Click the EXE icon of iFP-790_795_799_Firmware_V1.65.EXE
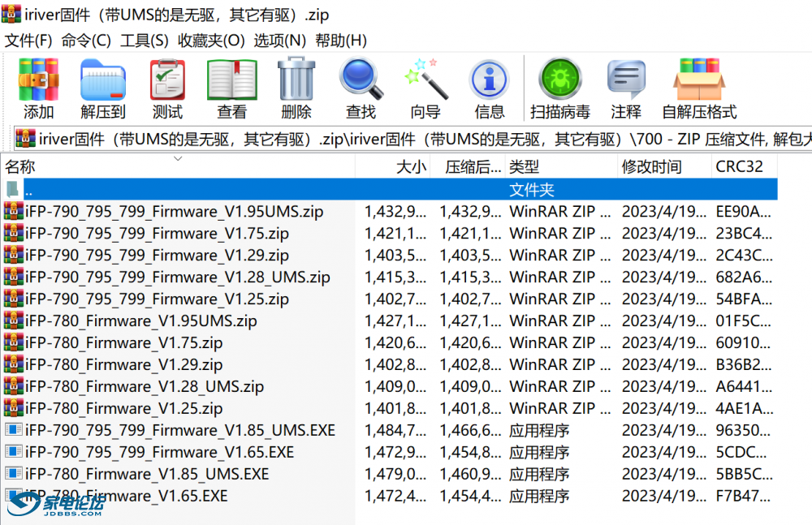812x525 pixels. pos(14,451)
